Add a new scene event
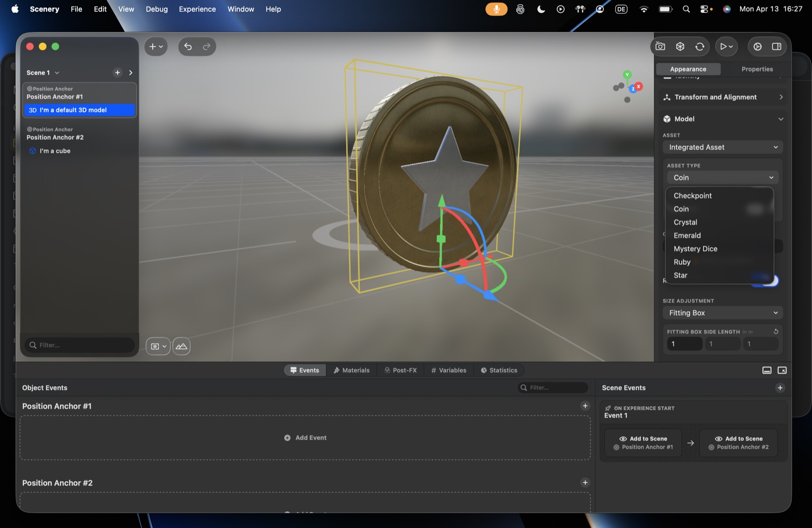 tap(780, 388)
